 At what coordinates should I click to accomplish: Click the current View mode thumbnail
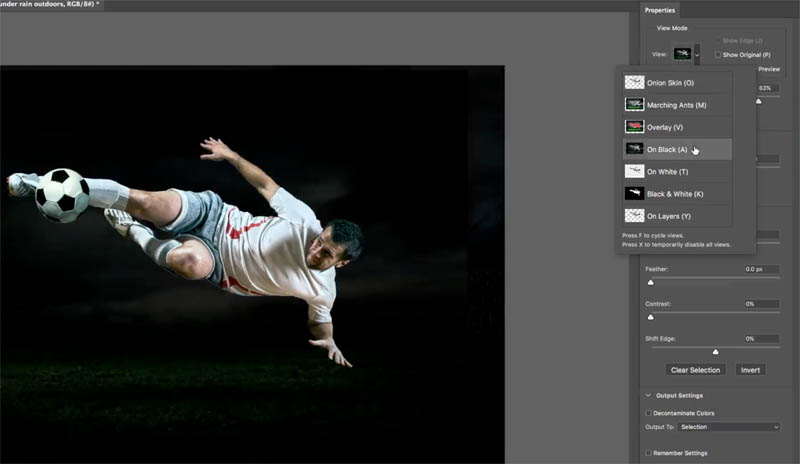pyautogui.click(x=682, y=54)
